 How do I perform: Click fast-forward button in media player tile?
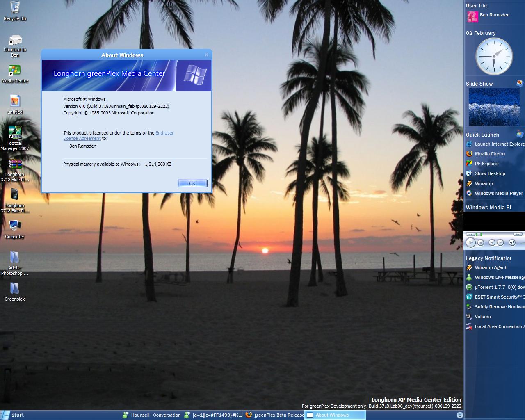tap(518, 234)
